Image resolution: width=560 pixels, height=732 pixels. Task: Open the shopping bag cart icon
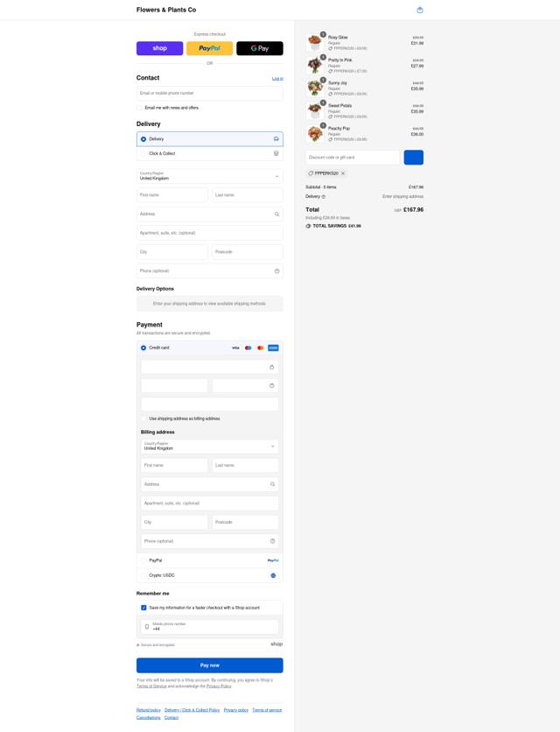(419, 11)
